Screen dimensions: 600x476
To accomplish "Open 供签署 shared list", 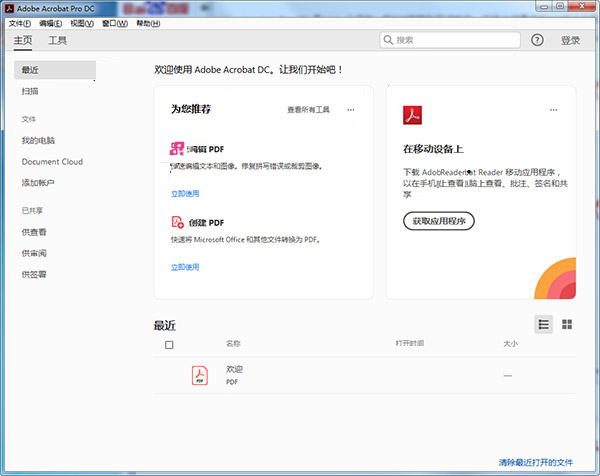I will 34,274.
